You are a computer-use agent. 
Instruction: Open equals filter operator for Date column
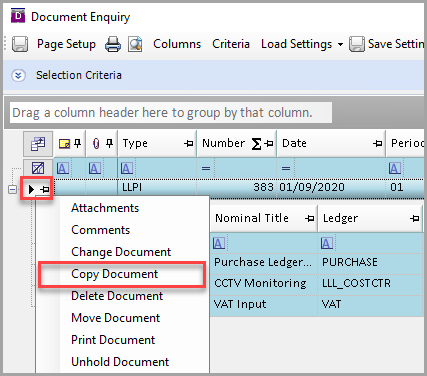pyautogui.click(x=286, y=169)
